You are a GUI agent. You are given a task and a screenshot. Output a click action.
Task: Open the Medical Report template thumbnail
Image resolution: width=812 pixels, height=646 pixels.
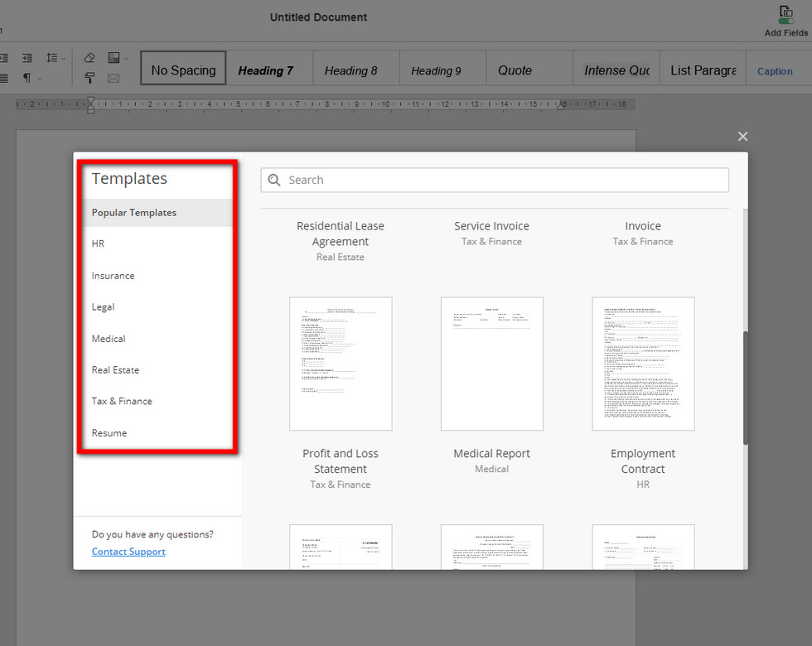tap(491, 364)
